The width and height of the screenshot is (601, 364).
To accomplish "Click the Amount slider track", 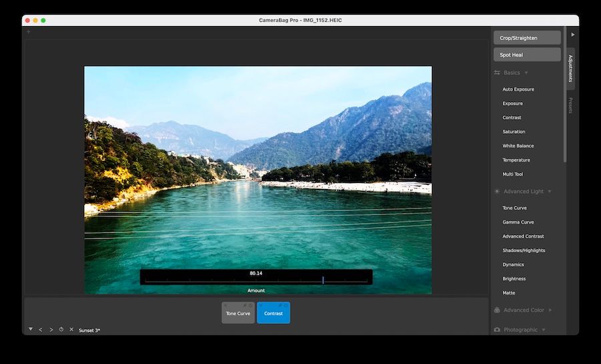I will tap(256, 281).
